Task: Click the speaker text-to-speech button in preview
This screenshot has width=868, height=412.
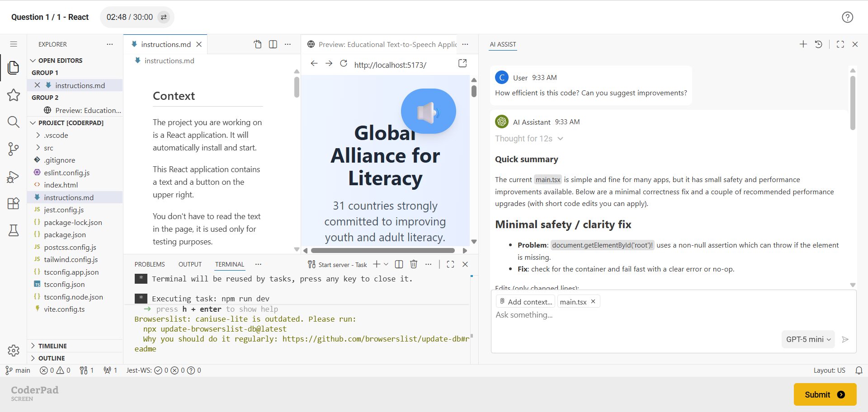Action: [x=428, y=112]
